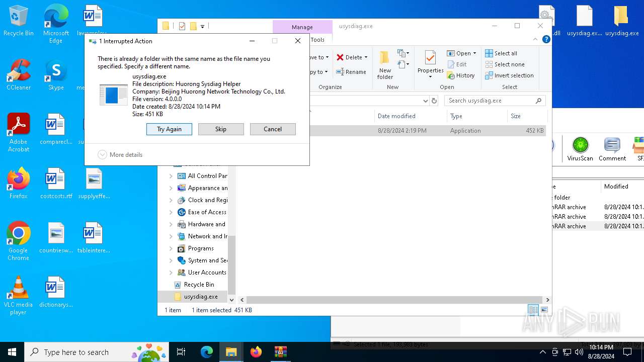Open the costcosts.rtf desktop file
Image resolution: width=644 pixels, height=362 pixels.
pos(56,184)
